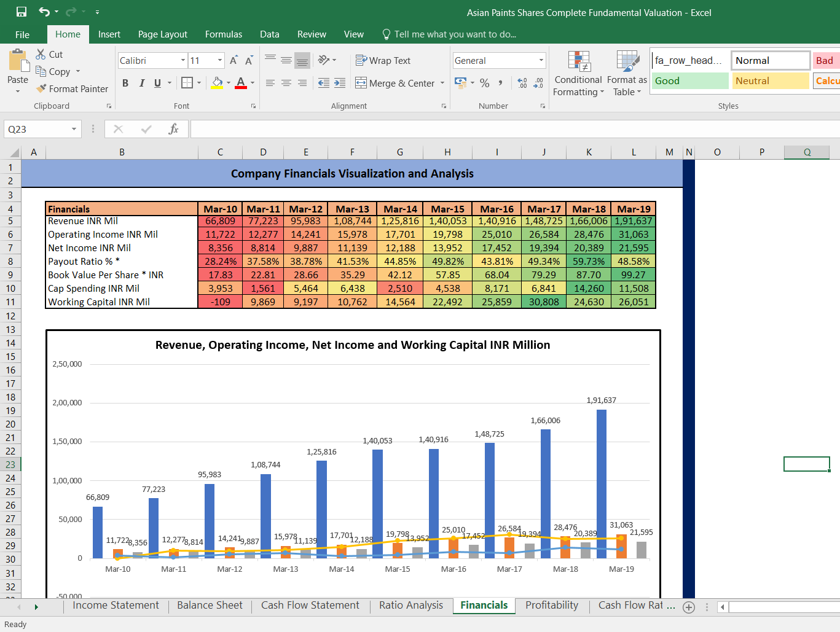Select column Q header

pos(807,152)
